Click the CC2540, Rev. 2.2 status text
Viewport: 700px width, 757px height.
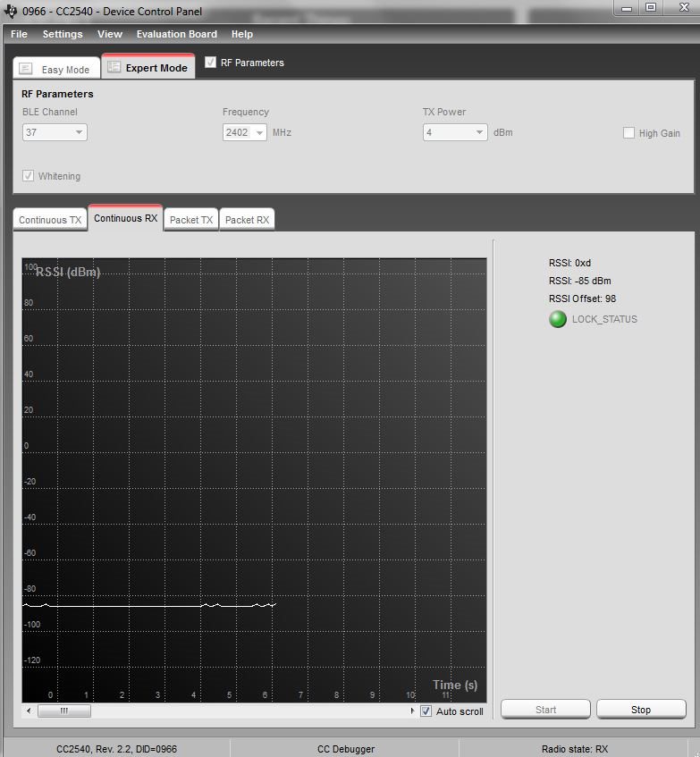[116, 749]
